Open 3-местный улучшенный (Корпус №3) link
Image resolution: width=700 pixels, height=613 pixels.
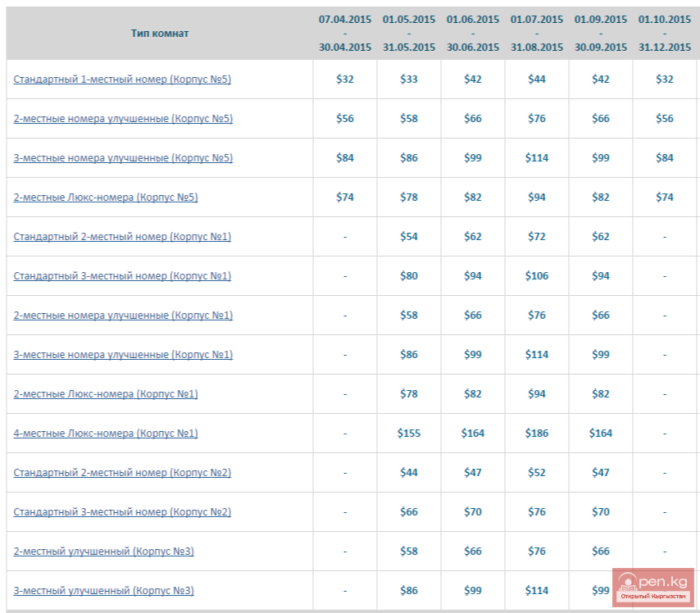(x=104, y=591)
